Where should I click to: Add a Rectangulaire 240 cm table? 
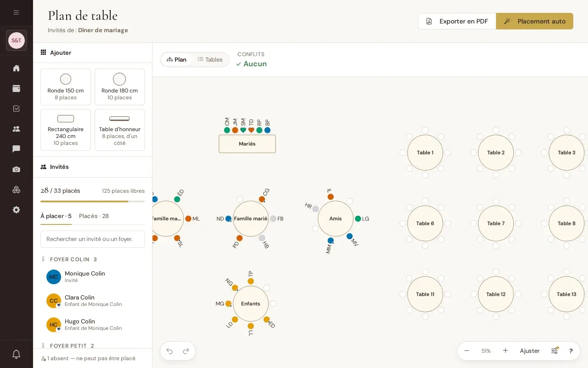tap(66, 130)
